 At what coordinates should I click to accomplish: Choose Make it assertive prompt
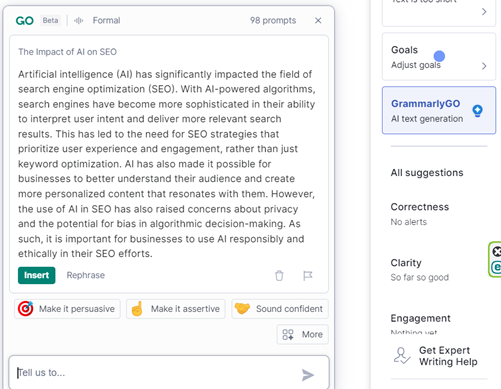coord(176,309)
